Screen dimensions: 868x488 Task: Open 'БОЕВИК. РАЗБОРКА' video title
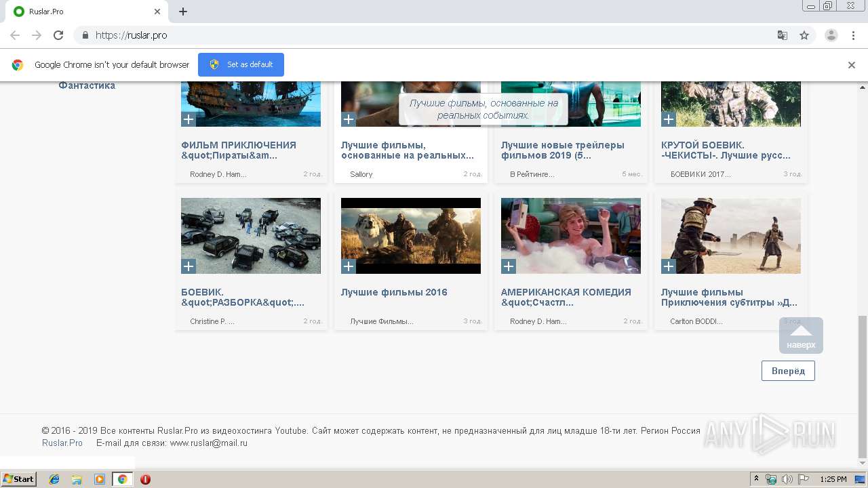243,297
